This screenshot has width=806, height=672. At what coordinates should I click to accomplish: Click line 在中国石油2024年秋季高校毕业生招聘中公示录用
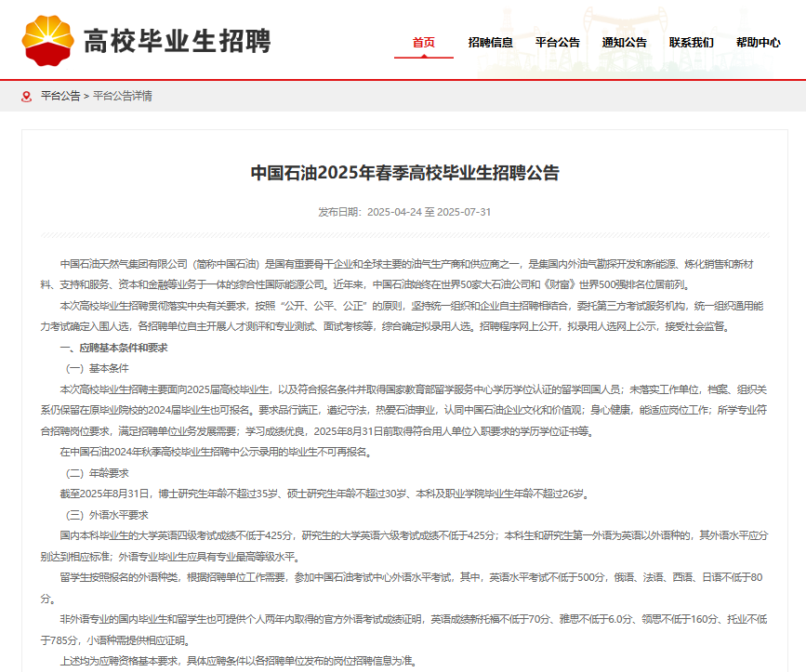216,452
